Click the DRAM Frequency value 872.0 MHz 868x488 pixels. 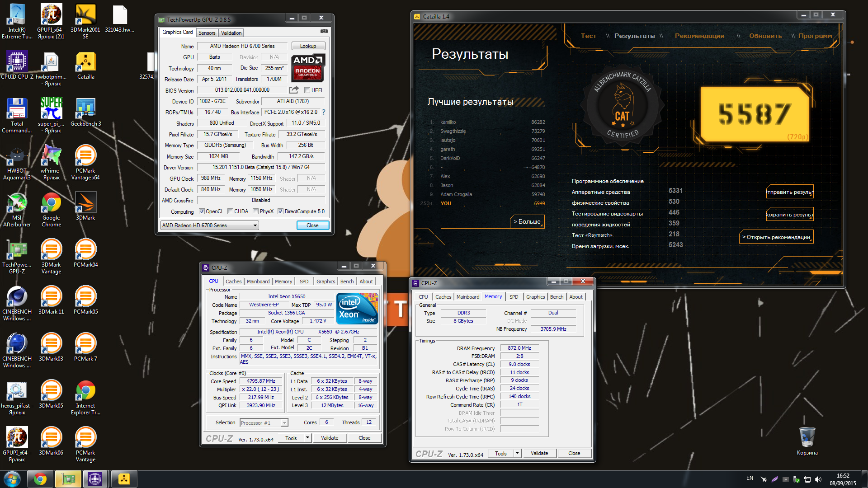[519, 348]
